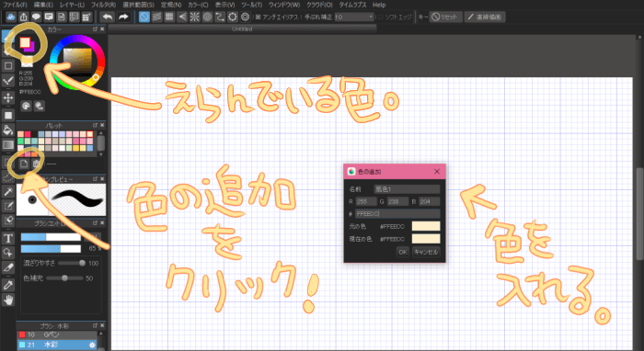Click the speech bubble comment icon

36,17
